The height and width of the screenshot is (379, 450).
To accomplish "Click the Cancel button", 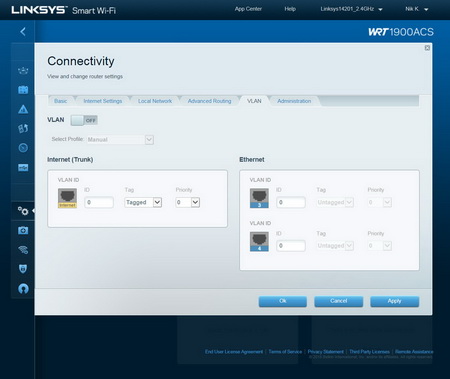I will 339,301.
